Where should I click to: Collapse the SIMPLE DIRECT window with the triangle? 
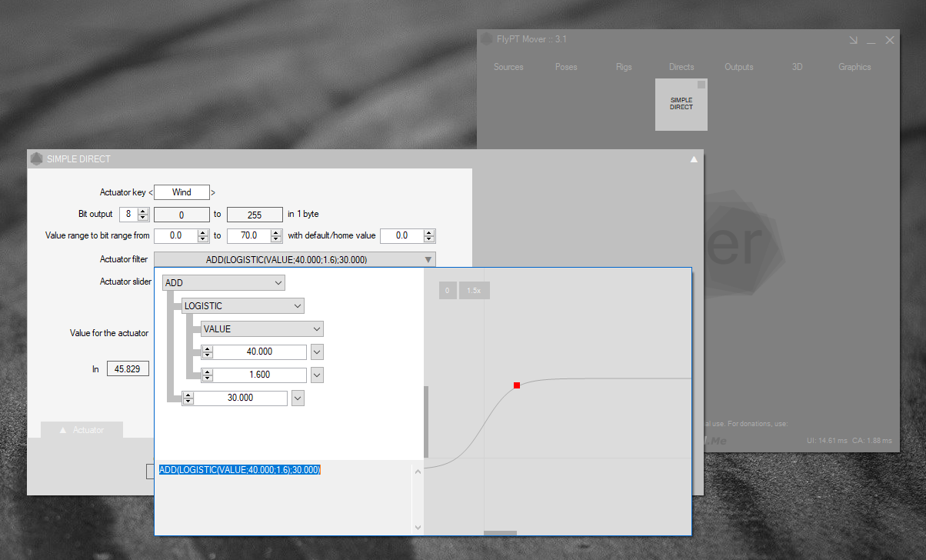[694, 159]
